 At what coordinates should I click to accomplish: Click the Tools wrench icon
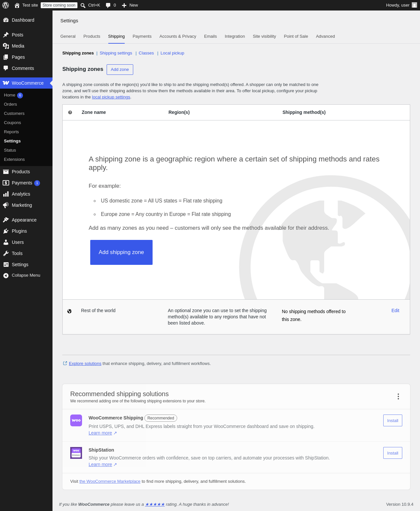pyautogui.click(x=6, y=253)
